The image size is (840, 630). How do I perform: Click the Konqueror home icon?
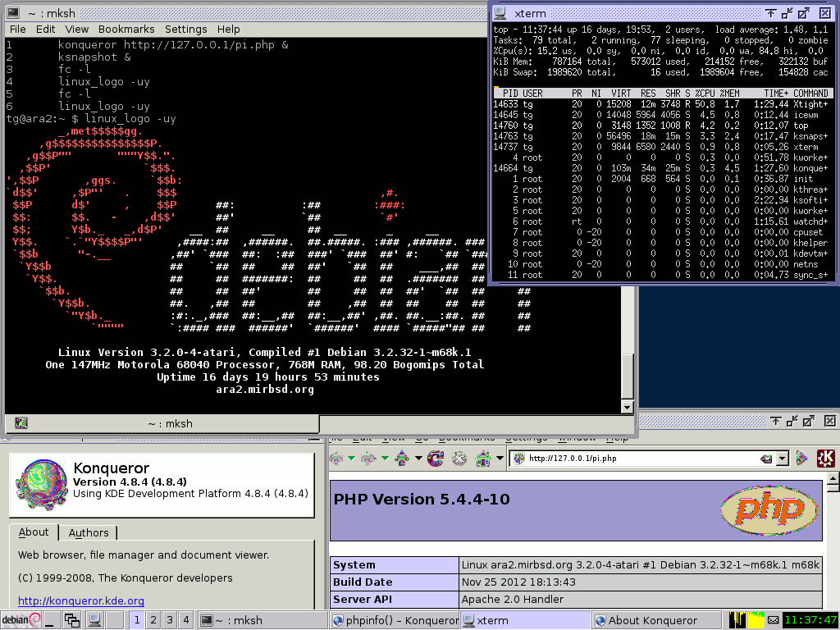(x=483, y=459)
